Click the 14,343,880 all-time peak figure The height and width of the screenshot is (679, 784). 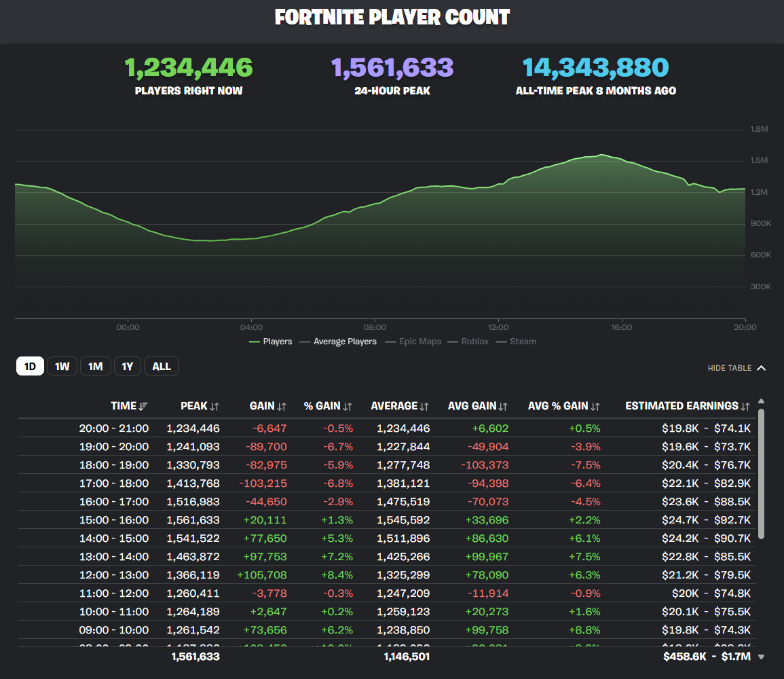pyautogui.click(x=595, y=67)
